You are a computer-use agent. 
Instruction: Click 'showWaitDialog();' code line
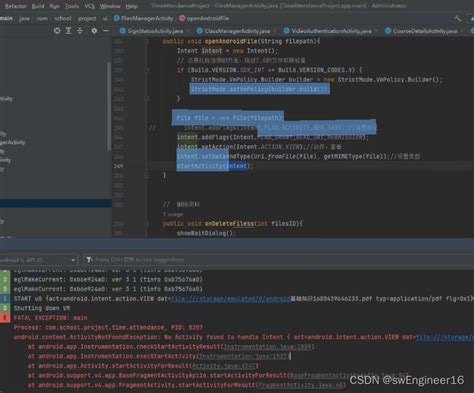coord(206,233)
